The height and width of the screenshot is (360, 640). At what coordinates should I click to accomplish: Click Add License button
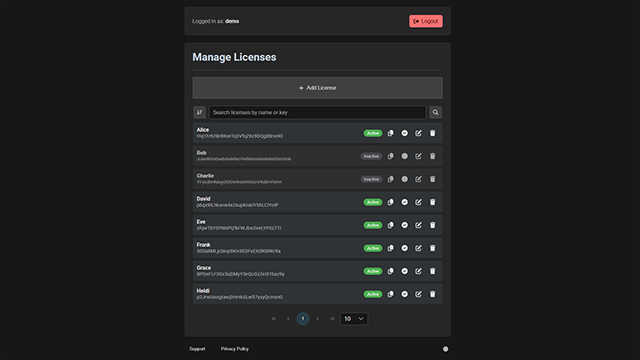[318, 88]
